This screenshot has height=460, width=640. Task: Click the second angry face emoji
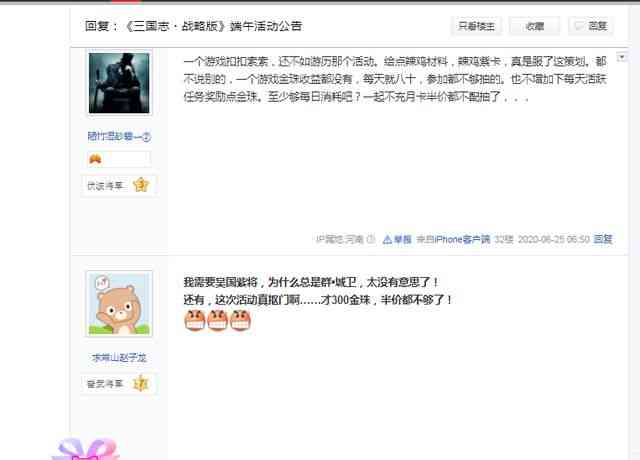click(218, 320)
